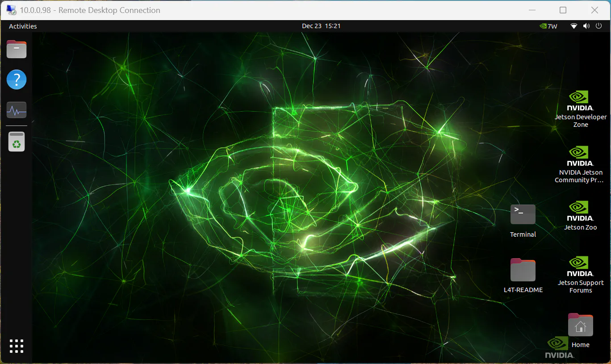This screenshot has height=364, width=611.
Task: Close the Remote Desktop Connection window
Action: pyautogui.click(x=594, y=10)
